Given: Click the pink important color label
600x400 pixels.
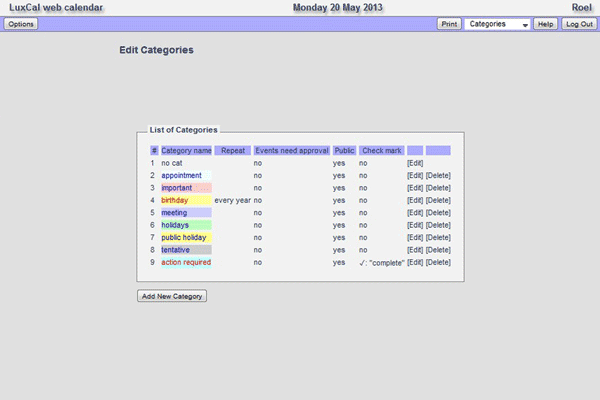Looking at the screenshot, I should [177, 188].
